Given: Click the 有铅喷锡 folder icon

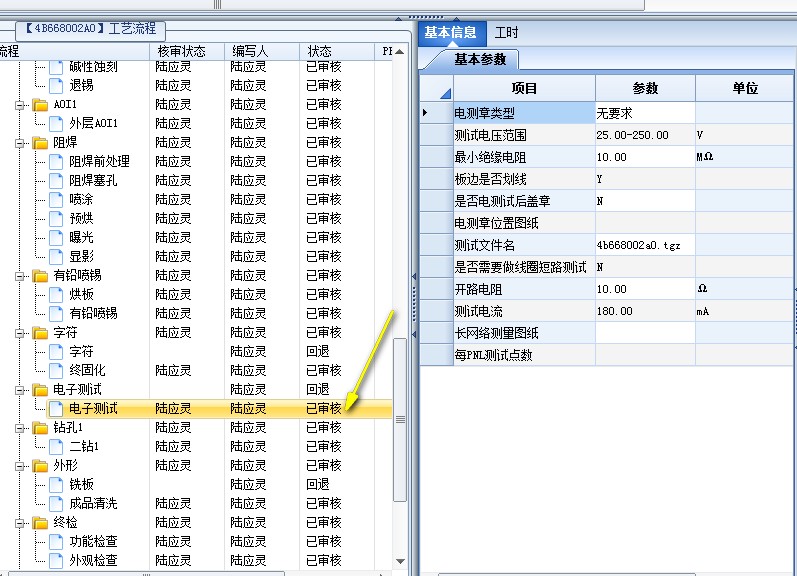Looking at the screenshot, I should click(x=40, y=276).
